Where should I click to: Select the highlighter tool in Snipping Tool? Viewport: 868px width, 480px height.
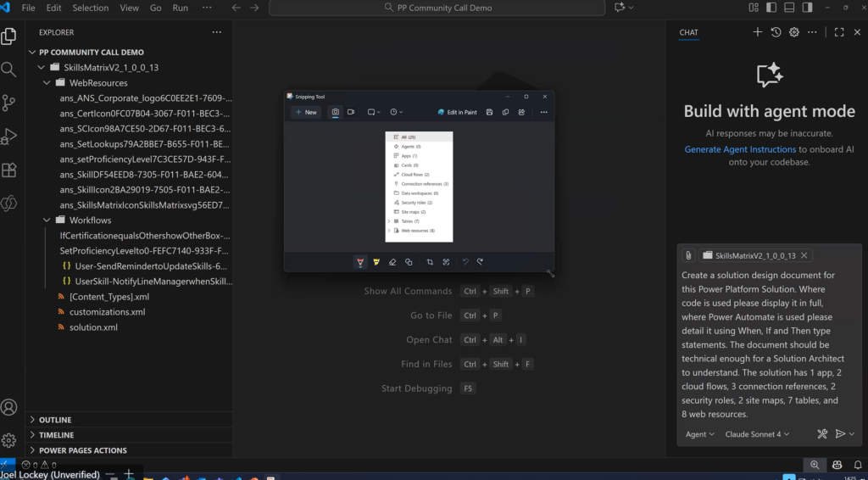pyautogui.click(x=376, y=262)
